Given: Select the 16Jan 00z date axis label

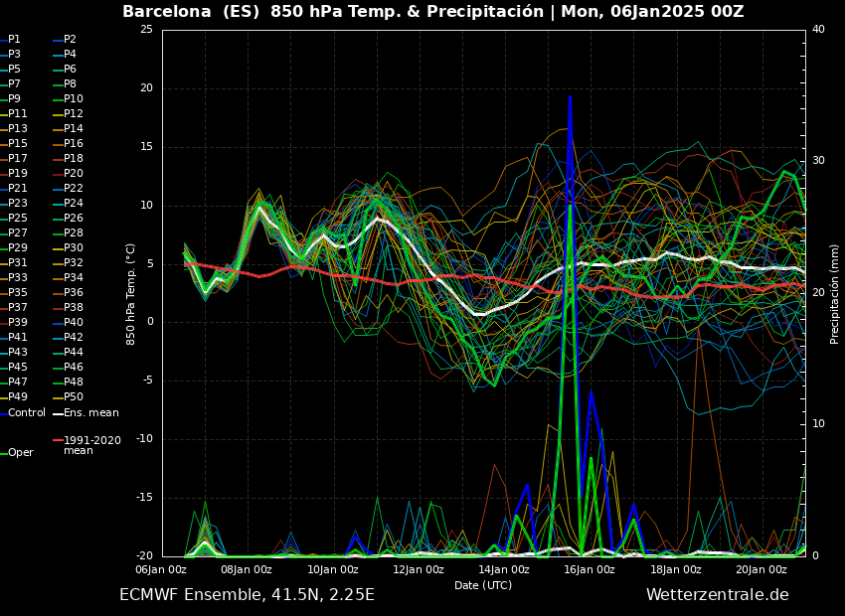Looking at the screenshot, I should click(x=591, y=570).
